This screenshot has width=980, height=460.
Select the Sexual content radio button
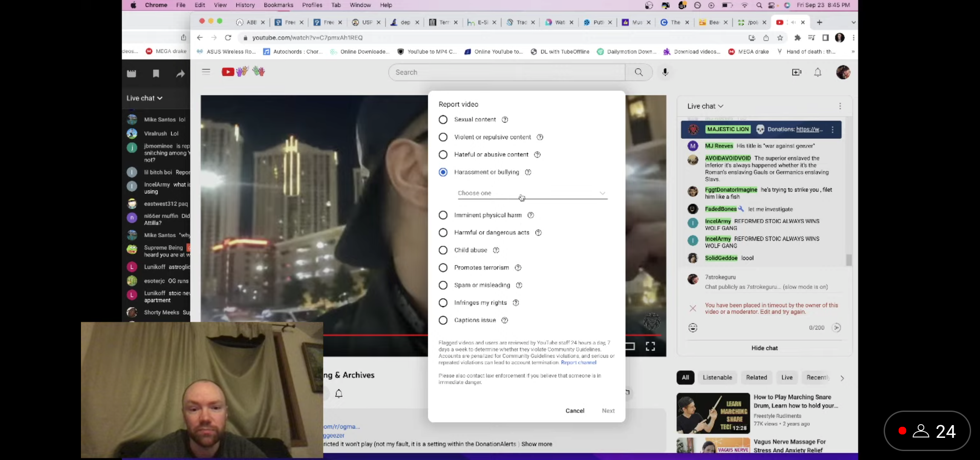[443, 120]
